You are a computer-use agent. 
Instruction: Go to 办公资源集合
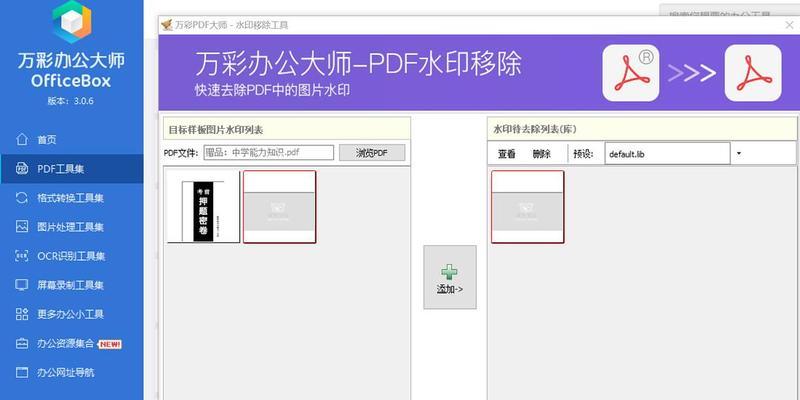pyautogui.click(x=65, y=344)
